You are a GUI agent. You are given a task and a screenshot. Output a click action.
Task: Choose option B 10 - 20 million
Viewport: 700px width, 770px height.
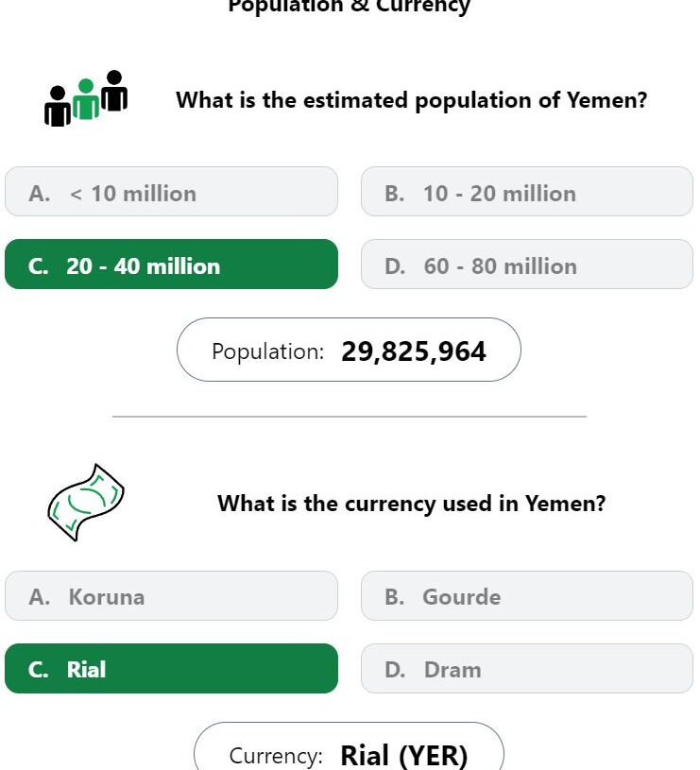point(527,192)
